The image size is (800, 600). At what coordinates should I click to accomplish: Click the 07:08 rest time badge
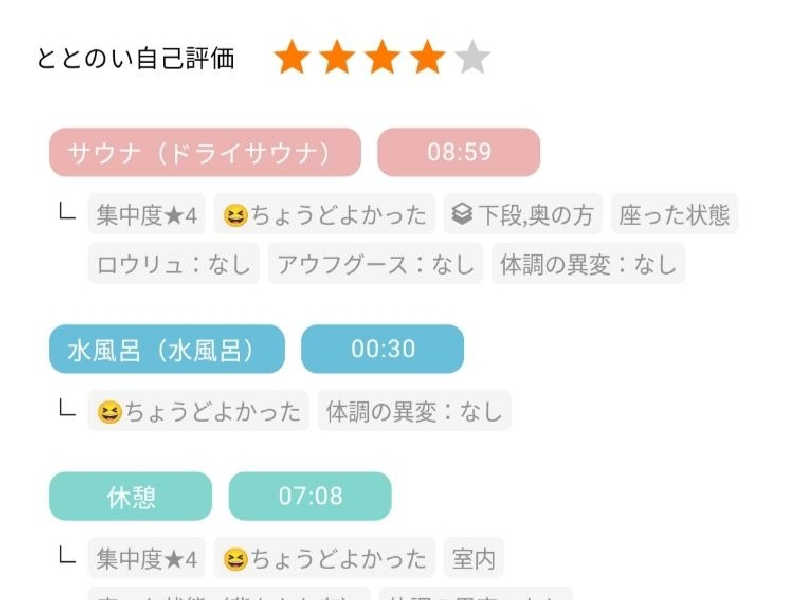[x=310, y=496]
